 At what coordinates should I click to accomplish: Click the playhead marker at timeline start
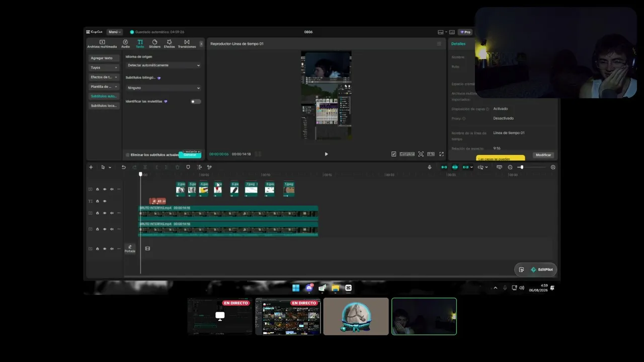140,174
